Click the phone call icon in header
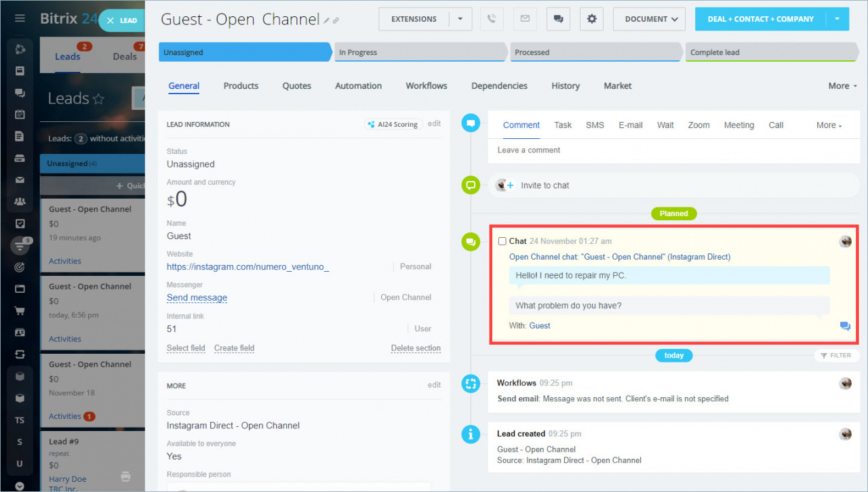Screen dimensions: 868x492 (492, 19)
